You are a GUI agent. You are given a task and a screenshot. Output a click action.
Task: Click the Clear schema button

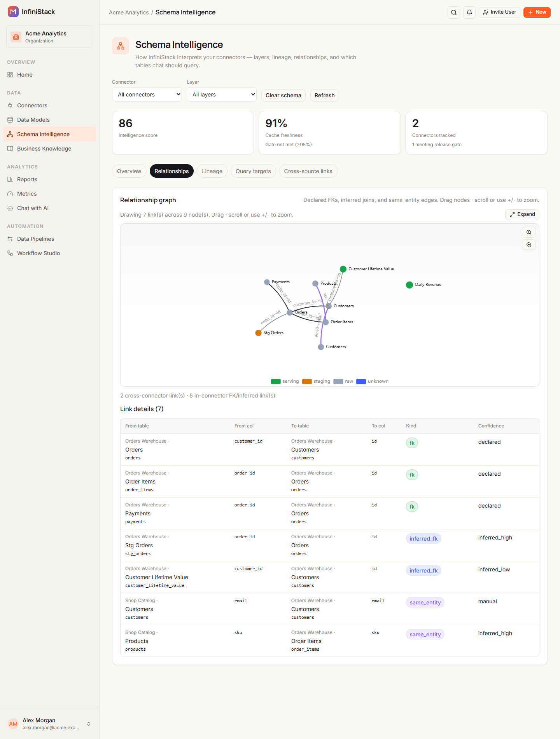(283, 95)
